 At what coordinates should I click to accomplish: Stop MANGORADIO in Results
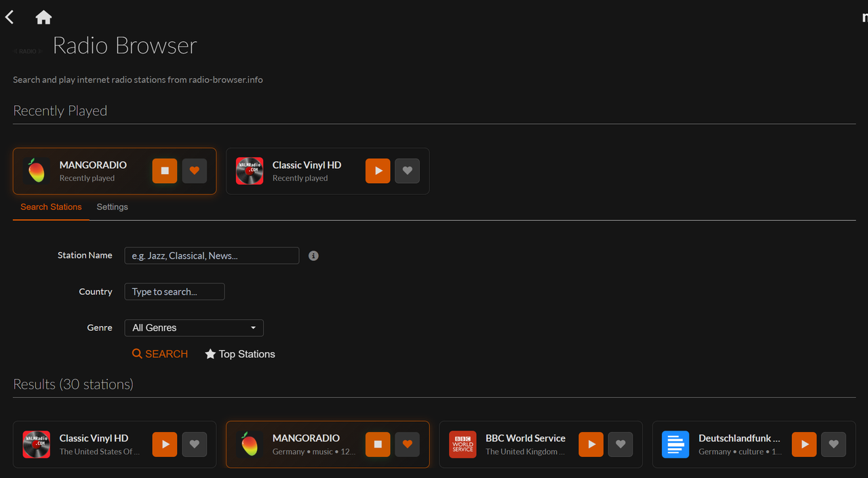click(378, 444)
